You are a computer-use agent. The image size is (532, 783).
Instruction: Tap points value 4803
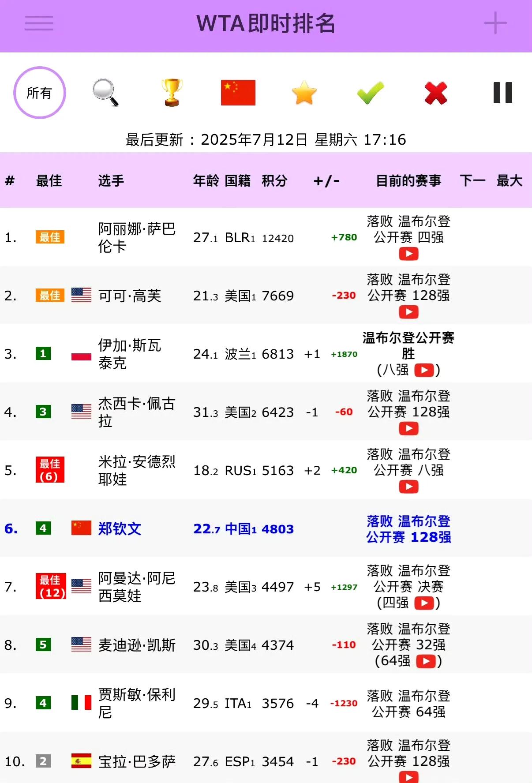click(278, 528)
